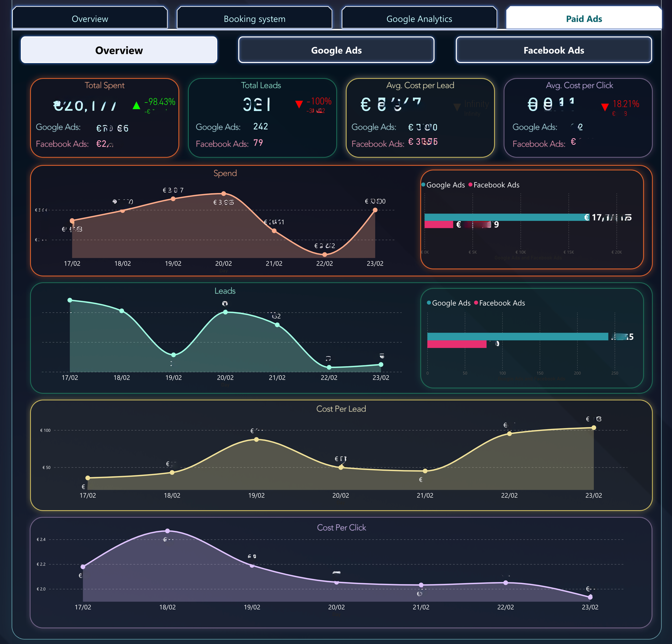Click the Avg. Cost per Lead card title
The height and width of the screenshot is (644, 672).
tap(420, 85)
